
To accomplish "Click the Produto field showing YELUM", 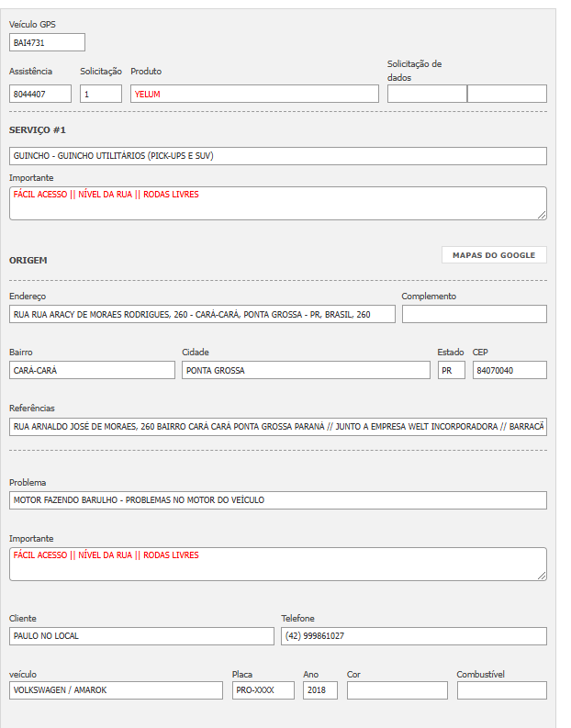I will coord(254,94).
